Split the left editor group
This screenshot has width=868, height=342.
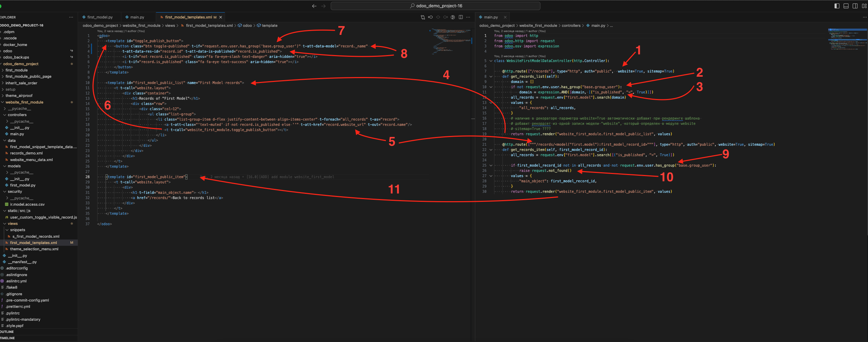pos(461,17)
